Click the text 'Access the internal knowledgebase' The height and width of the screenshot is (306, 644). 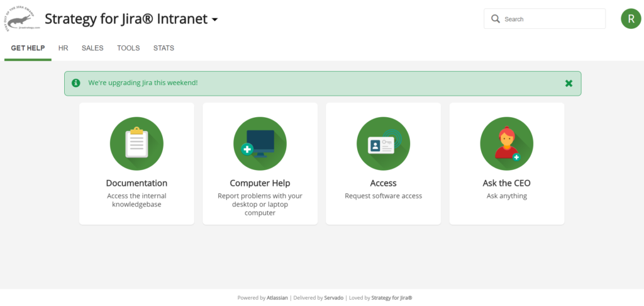click(136, 200)
